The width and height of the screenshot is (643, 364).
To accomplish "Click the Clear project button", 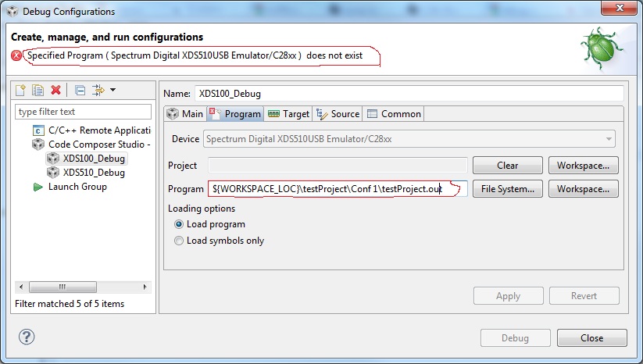I will click(508, 165).
